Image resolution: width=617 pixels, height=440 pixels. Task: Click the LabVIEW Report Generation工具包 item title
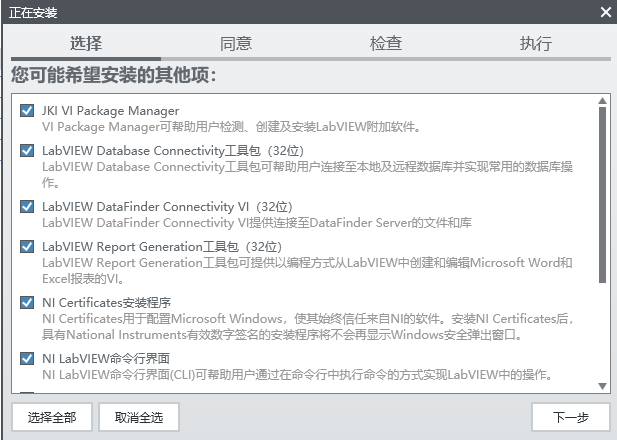click(162, 246)
